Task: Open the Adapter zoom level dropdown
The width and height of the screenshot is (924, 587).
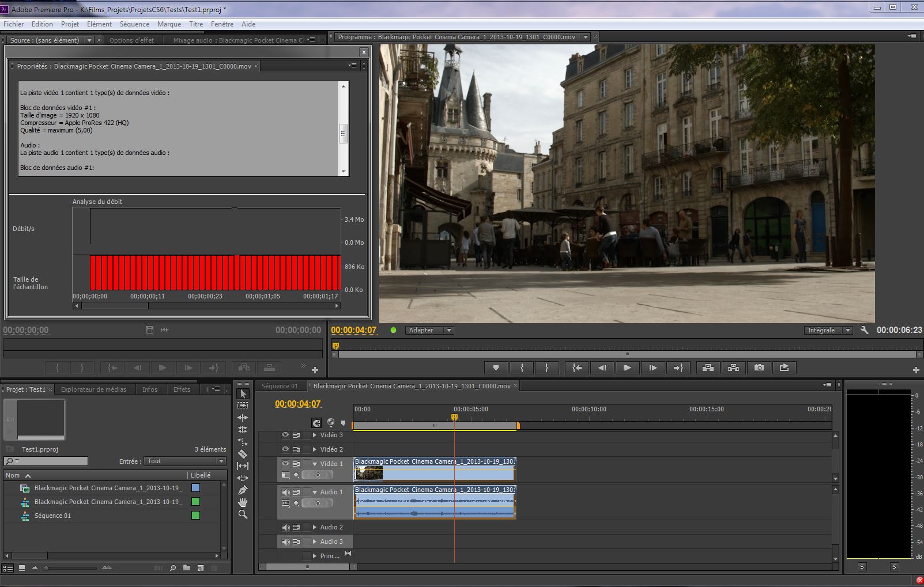Action: tap(429, 330)
